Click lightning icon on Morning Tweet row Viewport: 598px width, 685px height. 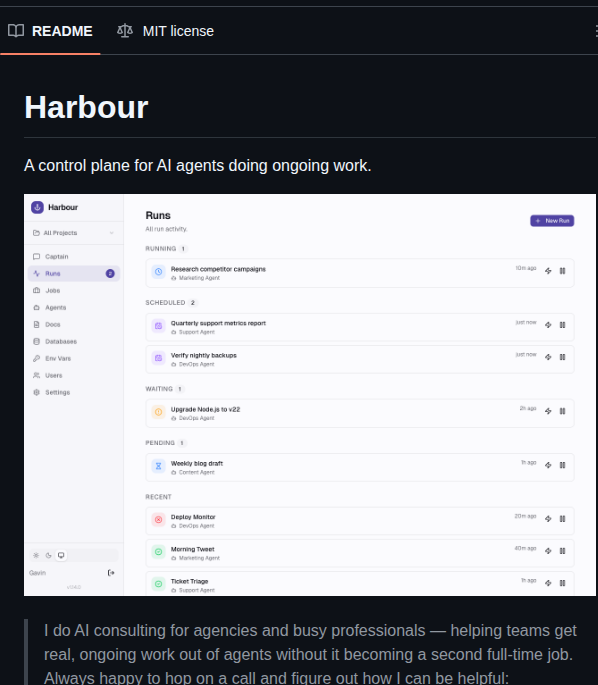pos(548,551)
